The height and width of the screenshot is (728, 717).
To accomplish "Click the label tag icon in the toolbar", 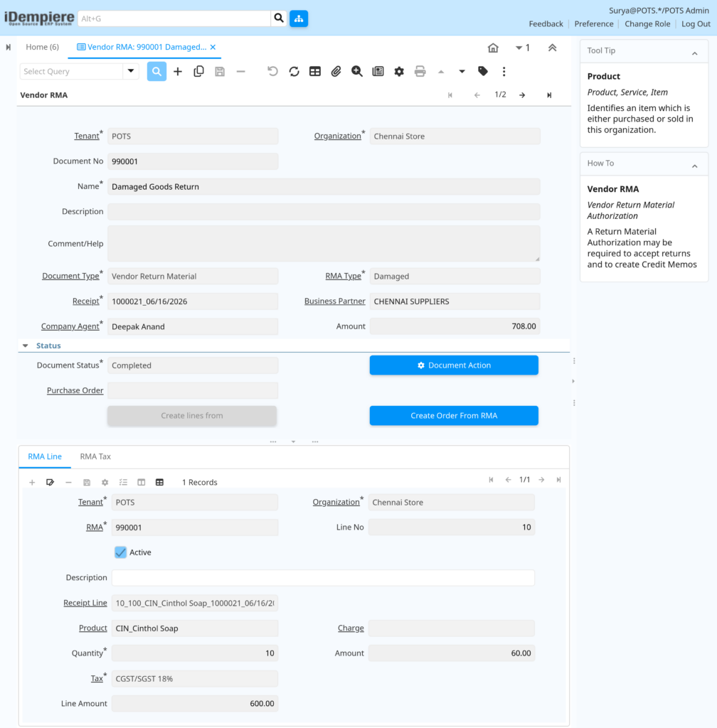I will tap(483, 71).
